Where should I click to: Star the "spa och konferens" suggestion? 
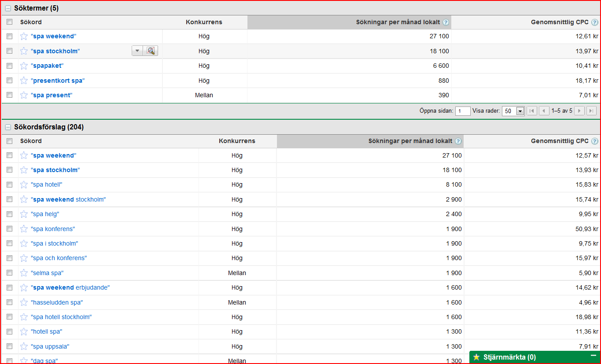click(x=24, y=258)
